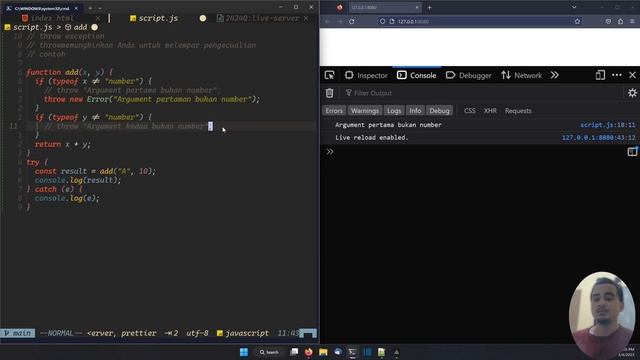Image resolution: width=640 pixels, height=360 pixels.
Task: Switch to the Console tab
Action: click(417, 76)
